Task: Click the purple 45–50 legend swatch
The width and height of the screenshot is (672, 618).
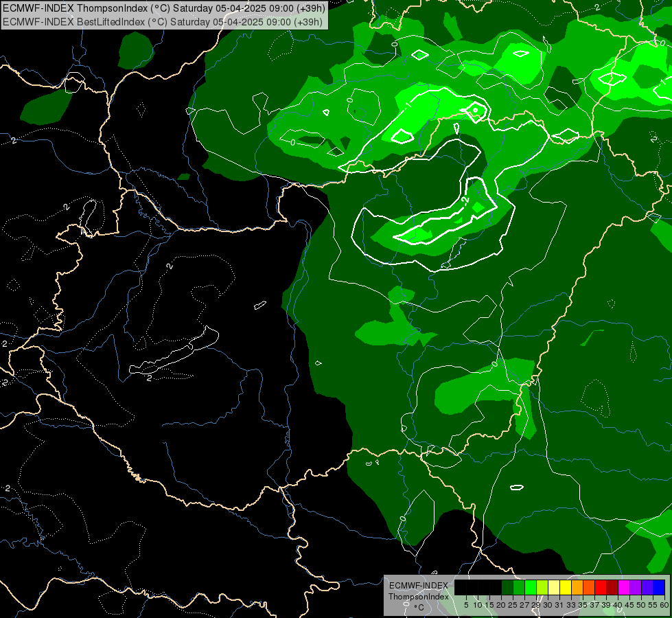Action: coord(636,587)
